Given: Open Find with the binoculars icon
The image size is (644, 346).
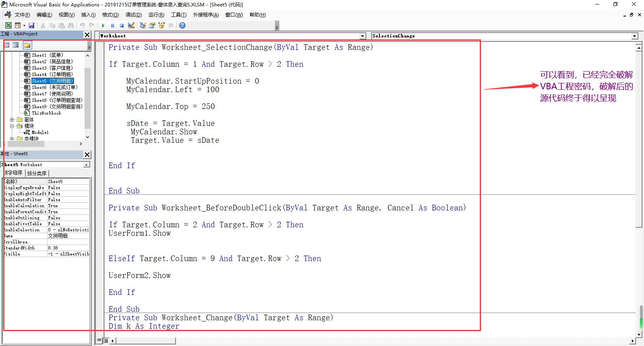Looking at the screenshot, I should (x=71, y=25).
